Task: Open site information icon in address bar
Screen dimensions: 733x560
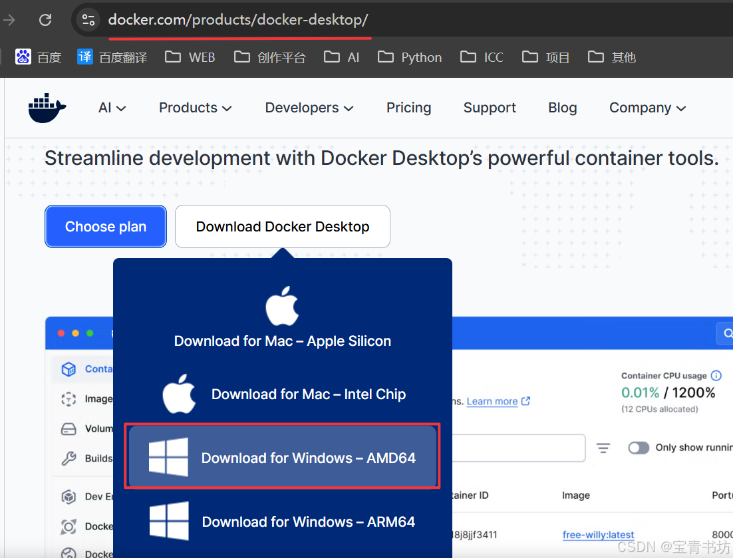Action: [x=88, y=20]
